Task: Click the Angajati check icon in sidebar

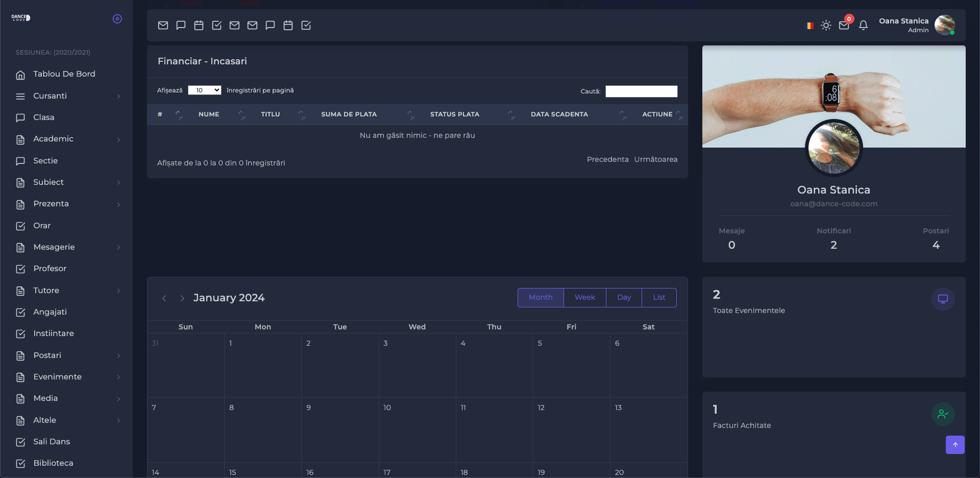Action: [20, 313]
